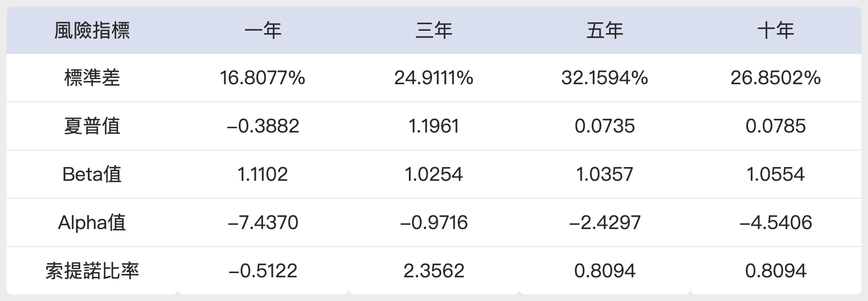Screen dimensions: 868x301
Task: Select the 夏普值 row label
Action: 92,126
